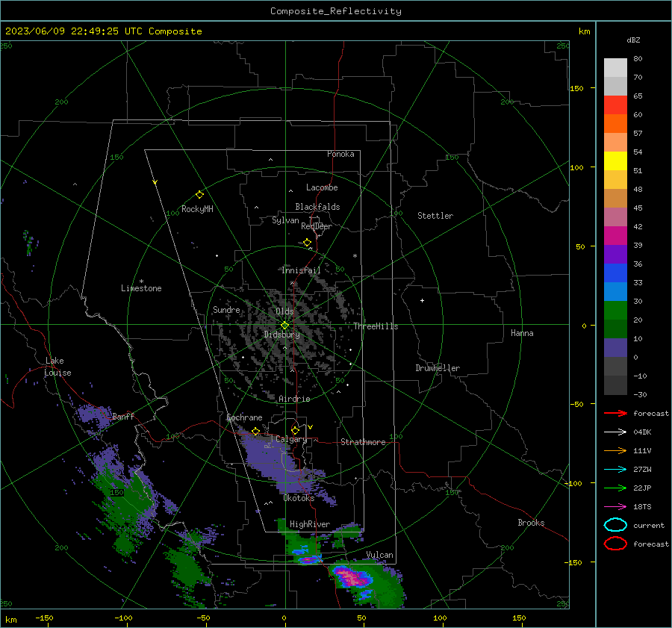Click the Composite_Reflectivity title
The width and height of the screenshot is (672, 628).
tap(336, 11)
